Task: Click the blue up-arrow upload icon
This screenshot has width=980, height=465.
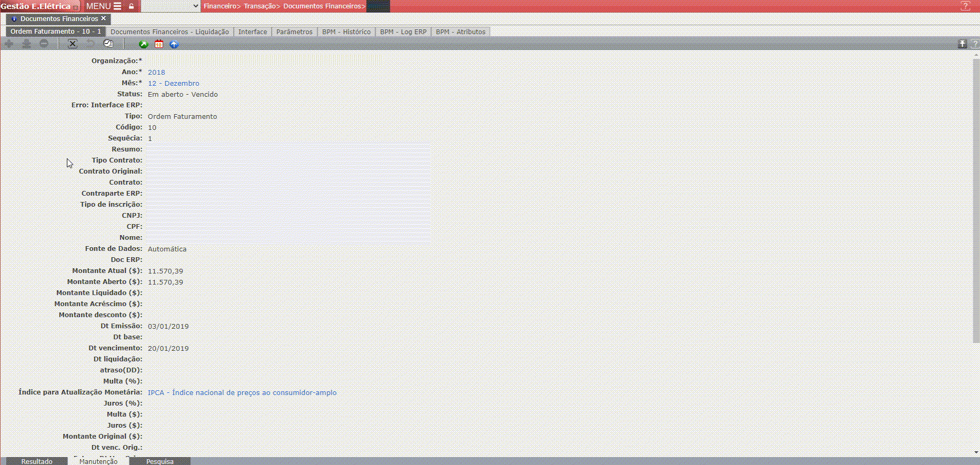Action: (174, 44)
